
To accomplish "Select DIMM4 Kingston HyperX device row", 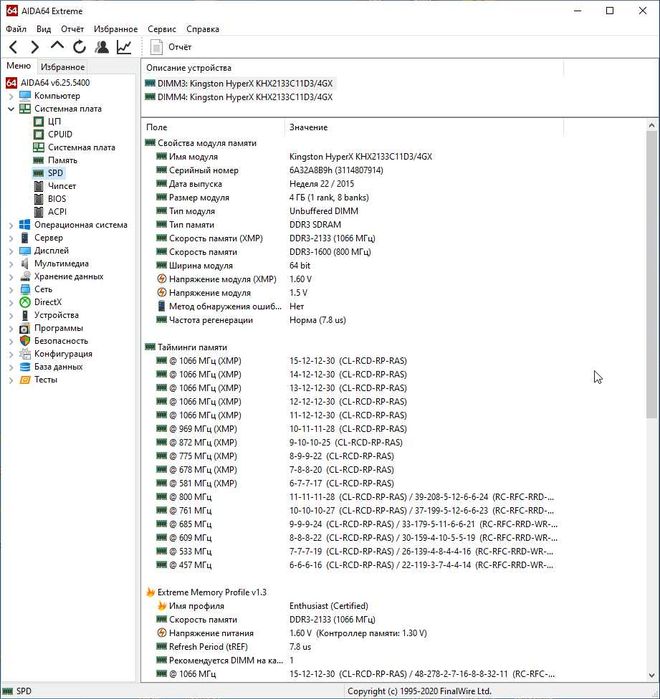I will click(x=239, y=97).
